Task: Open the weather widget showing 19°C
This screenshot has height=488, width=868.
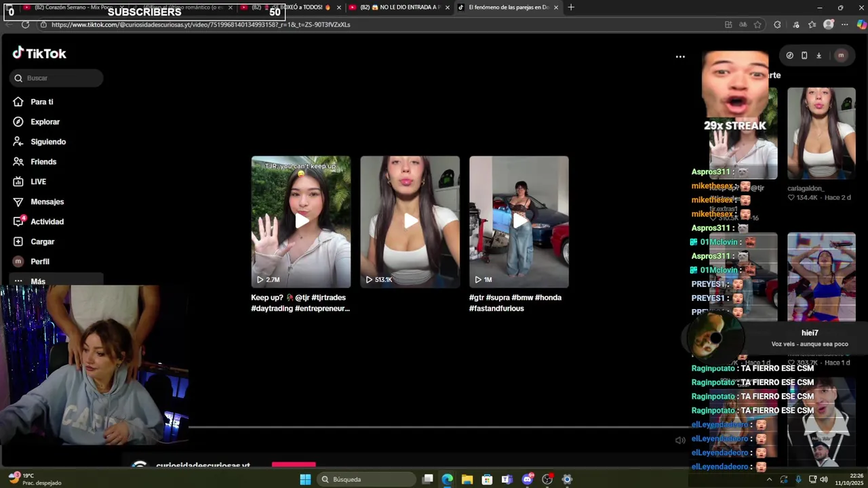Action: click(x=34, y=479)
